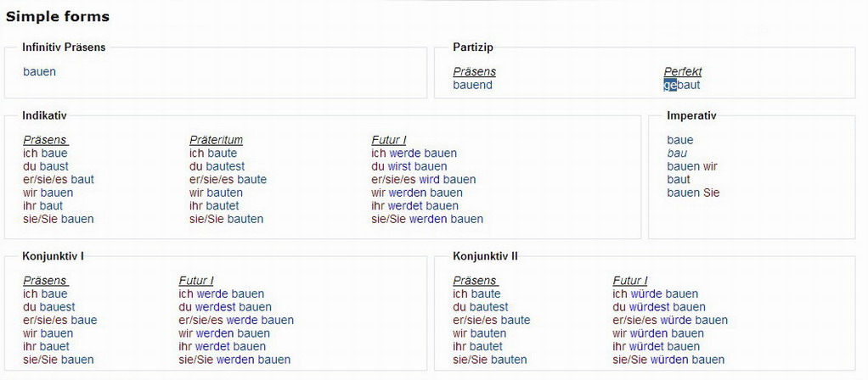Select "sie/Sie würden bauen" in Konjunktiv II
The image size is (868, 380).
[x=668, y=360]
